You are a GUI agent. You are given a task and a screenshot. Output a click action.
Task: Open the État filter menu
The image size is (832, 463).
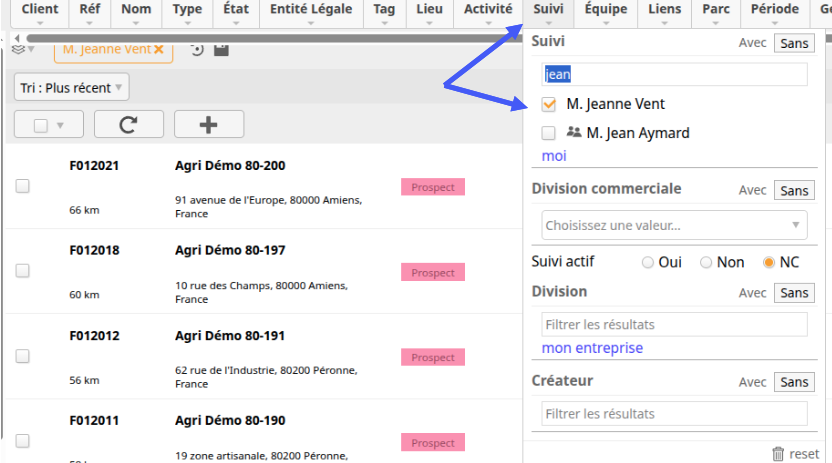236,13
